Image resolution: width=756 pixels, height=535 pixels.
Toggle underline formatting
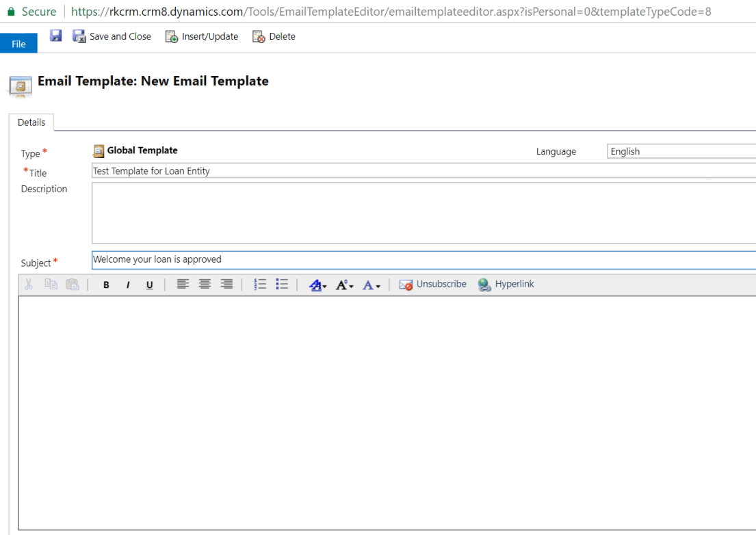[149, 285]
